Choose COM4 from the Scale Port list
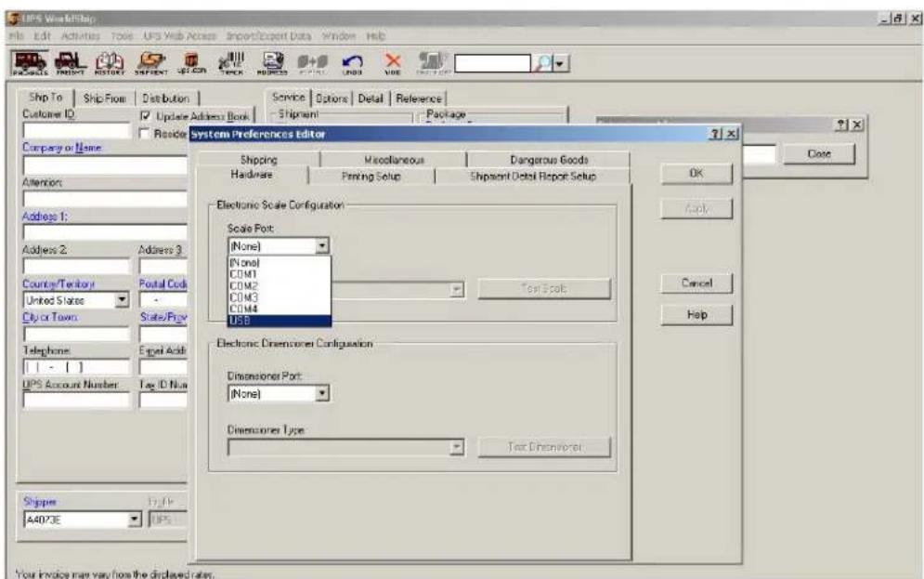 [280, 309]
